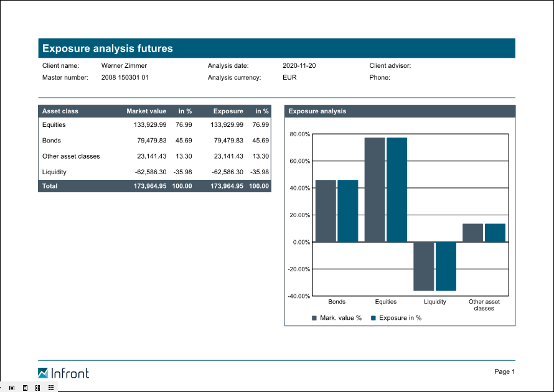Select the 3x3 thumbnail grid view icon
This screenshot has height=392, width=554.
coord(51,388)
